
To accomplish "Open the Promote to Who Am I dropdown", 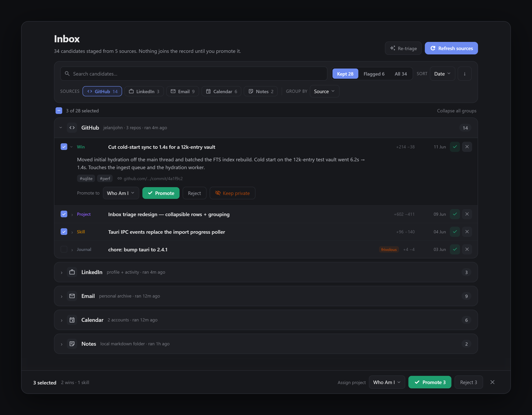I will tap(121, 193).
